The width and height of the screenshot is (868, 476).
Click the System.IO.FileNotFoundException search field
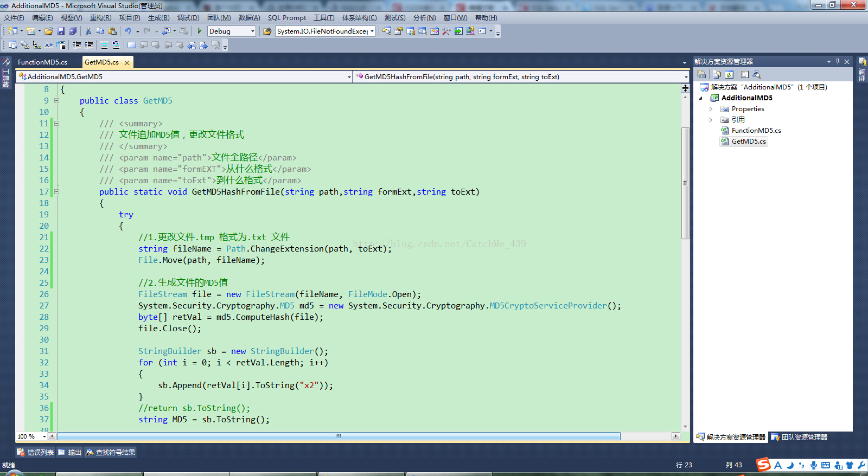pyautogui.click(x=322, y=31)
